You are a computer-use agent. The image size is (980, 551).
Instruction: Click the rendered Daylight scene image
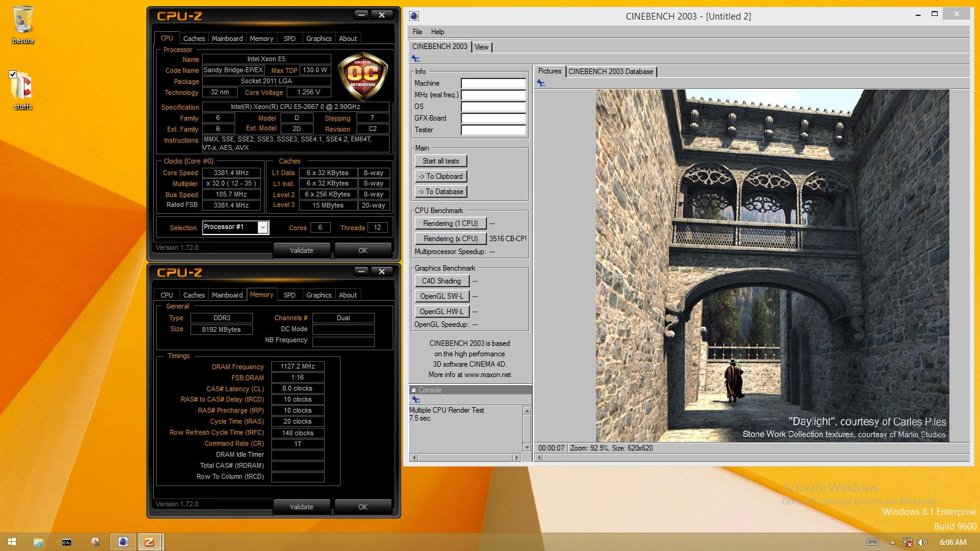click(772, 266)
